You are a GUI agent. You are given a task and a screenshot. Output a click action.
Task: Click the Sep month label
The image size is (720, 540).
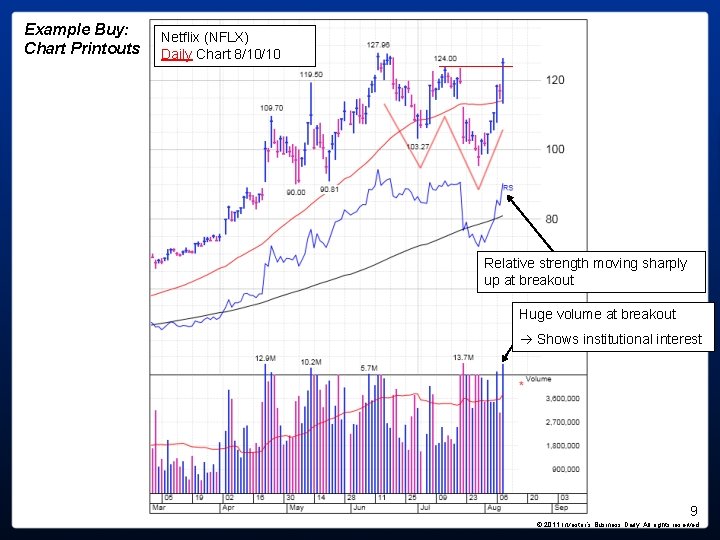tap(561, 508)
